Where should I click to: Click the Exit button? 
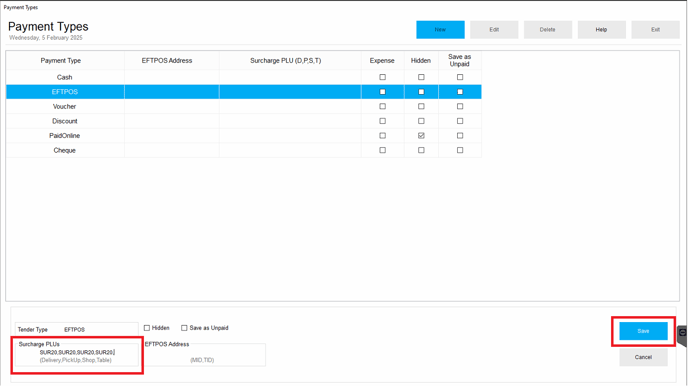pyautogui.click(x=655, y=30)
